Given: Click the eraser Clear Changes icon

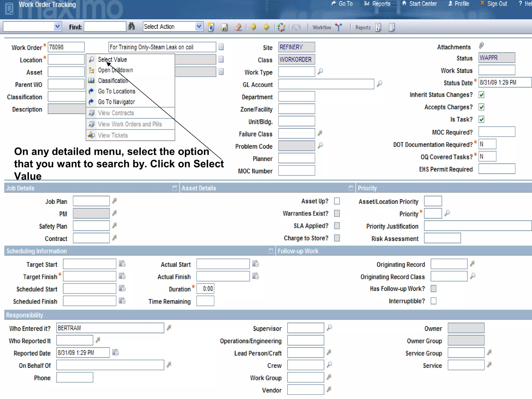Looking at the screenshot, I should pos(238,27).
